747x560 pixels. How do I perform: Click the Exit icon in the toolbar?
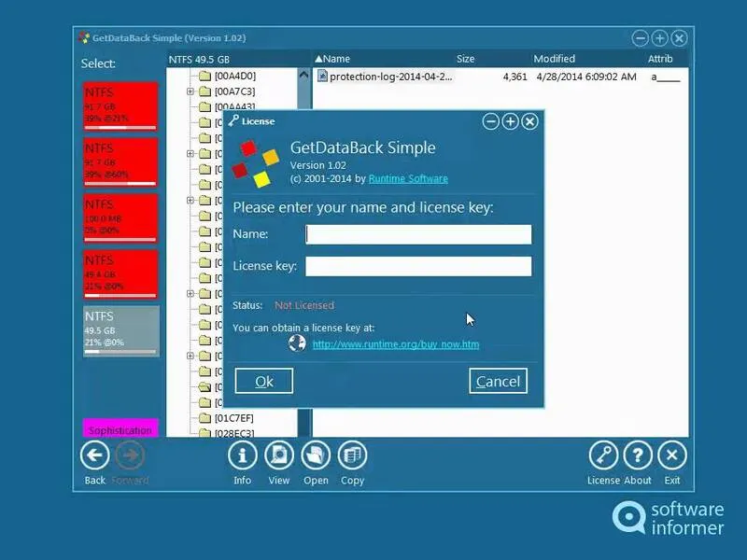pyautogui.click(x=672, y=457)
